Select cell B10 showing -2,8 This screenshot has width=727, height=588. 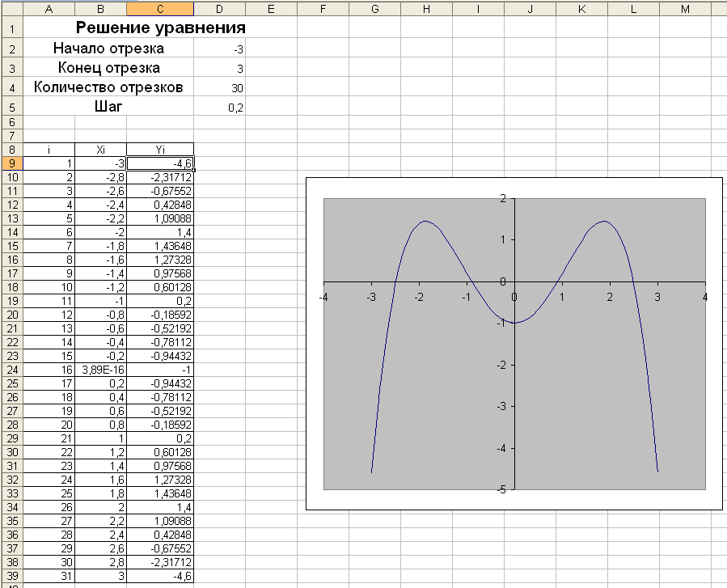click(x=100, y=177)
